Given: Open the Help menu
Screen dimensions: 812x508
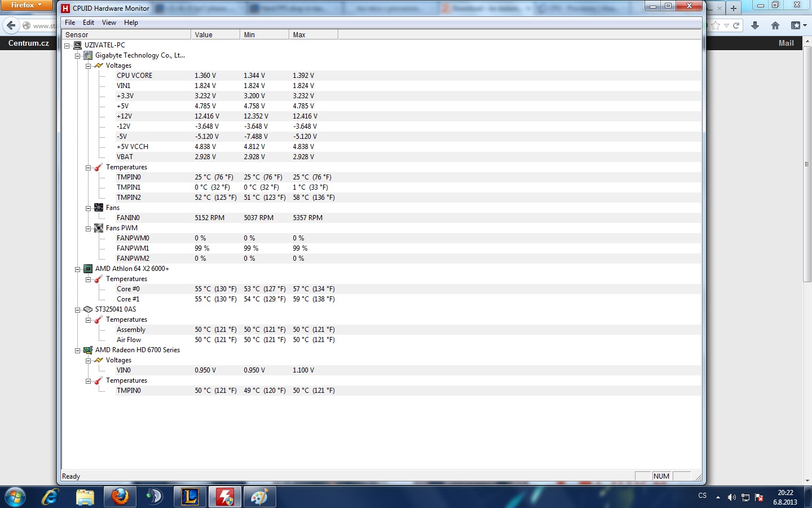Looking at the screenshot, I should (131, 23).
